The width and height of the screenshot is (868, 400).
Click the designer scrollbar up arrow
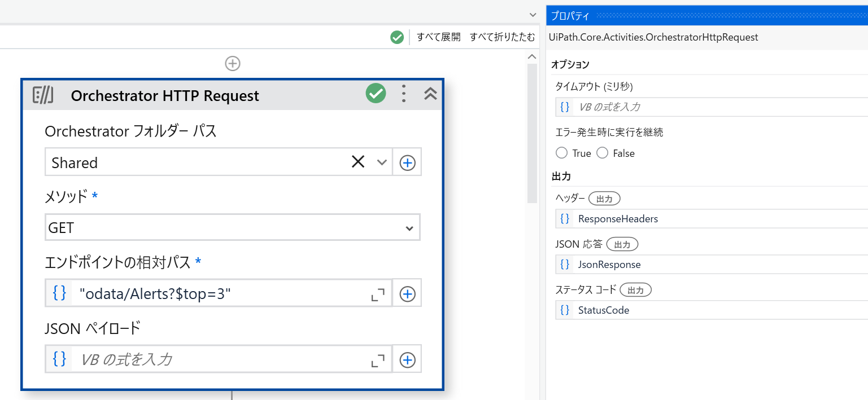[532, 56]
